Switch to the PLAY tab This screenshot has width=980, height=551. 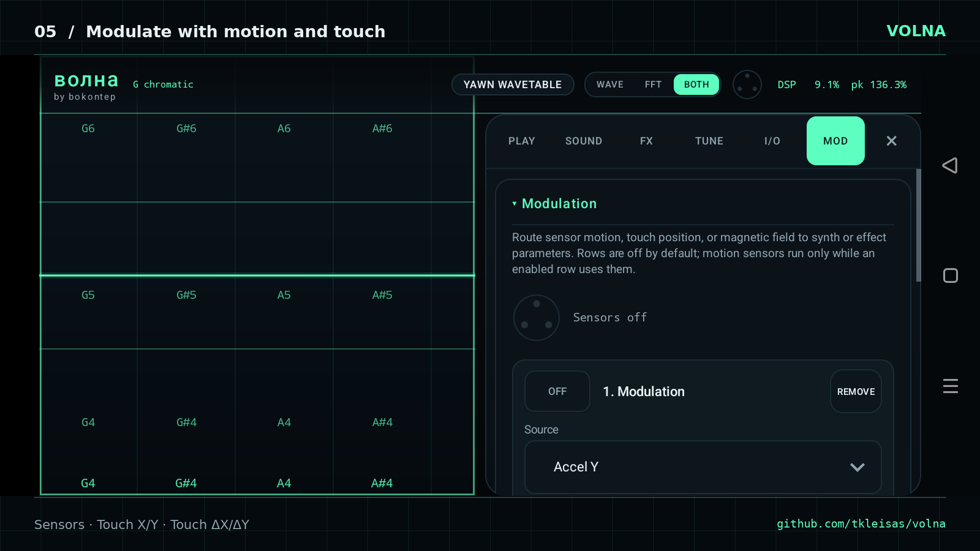coord(521,141)
